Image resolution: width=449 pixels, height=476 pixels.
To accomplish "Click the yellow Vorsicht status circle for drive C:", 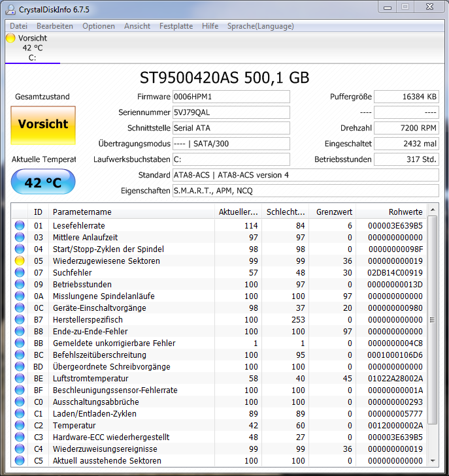I will (10, 38).
